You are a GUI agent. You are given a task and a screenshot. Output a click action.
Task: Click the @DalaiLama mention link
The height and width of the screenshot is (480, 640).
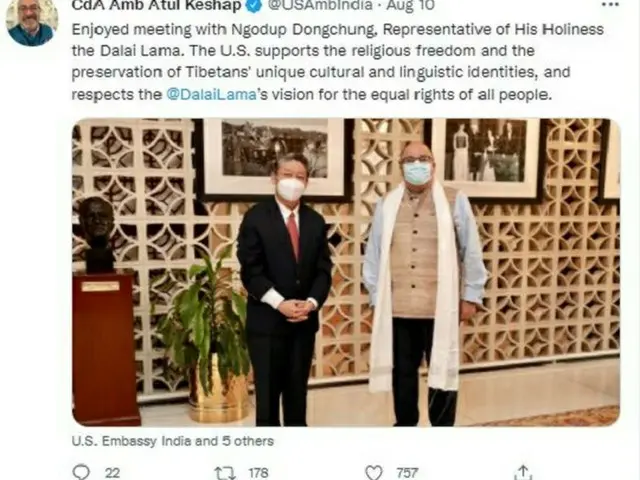211,94
